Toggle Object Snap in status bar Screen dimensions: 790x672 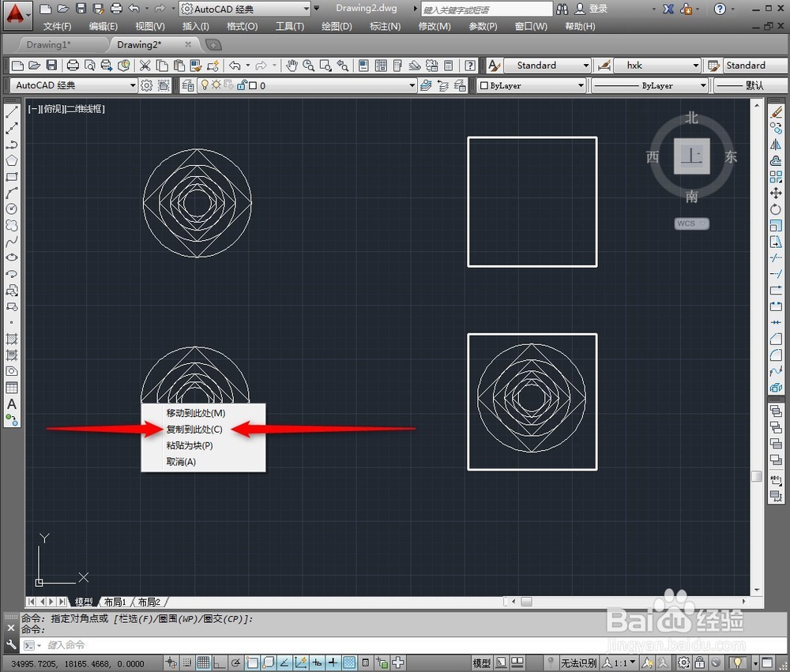pos(252,663)
